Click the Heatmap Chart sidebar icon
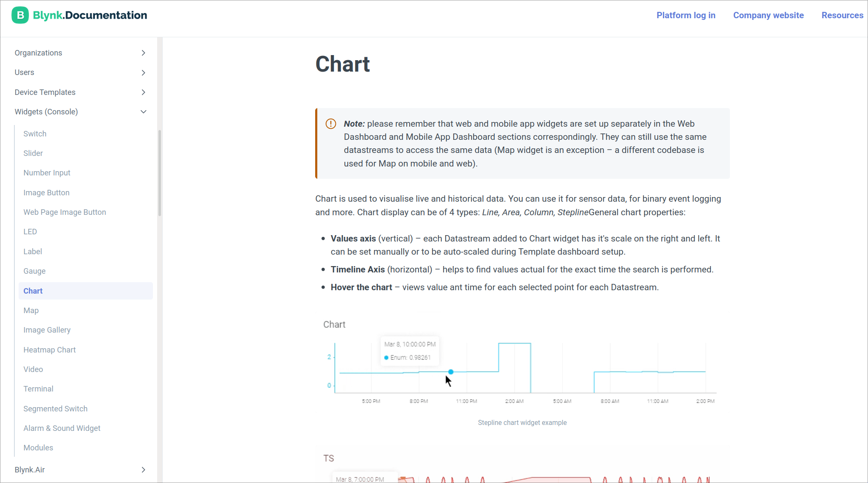 (49, 350)
